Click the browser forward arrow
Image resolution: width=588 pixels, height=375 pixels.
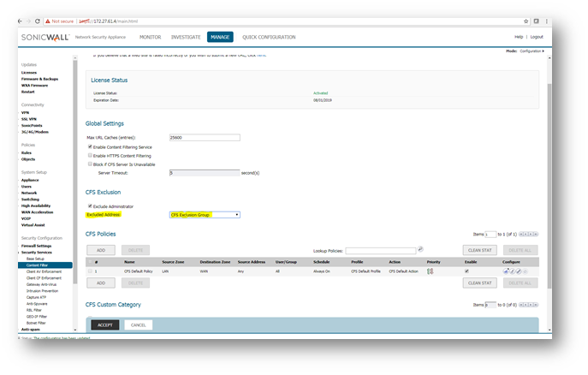click(x=28, y=21)
